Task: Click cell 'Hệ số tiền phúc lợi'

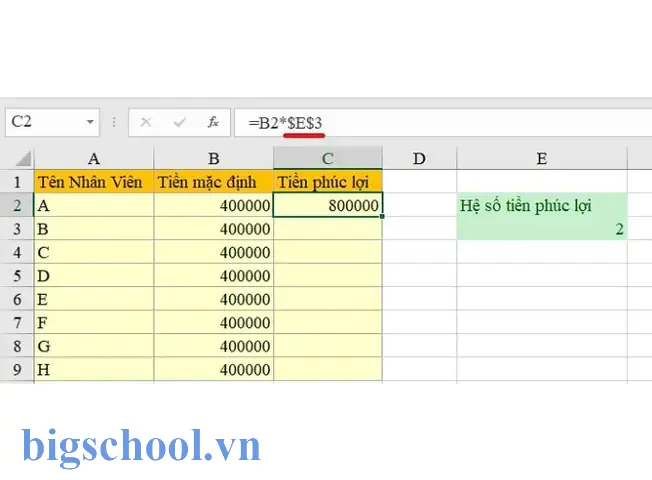Action: click(541, 205)
